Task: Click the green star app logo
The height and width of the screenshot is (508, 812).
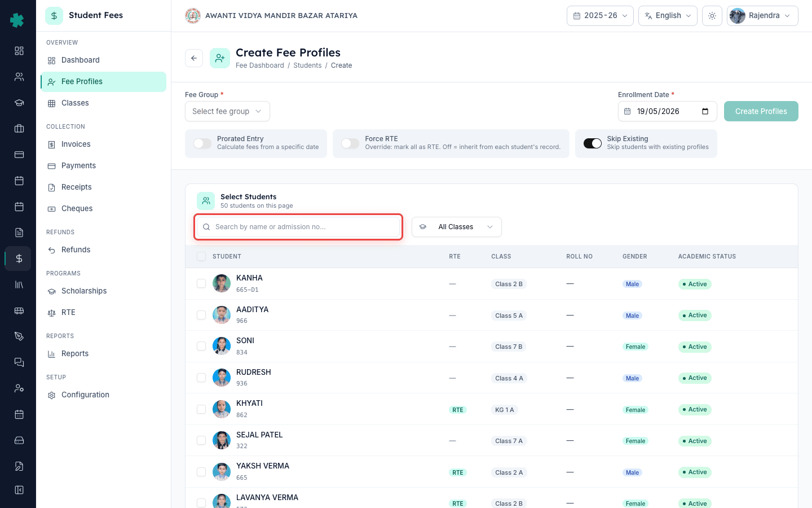Action: tap(17, 20)
